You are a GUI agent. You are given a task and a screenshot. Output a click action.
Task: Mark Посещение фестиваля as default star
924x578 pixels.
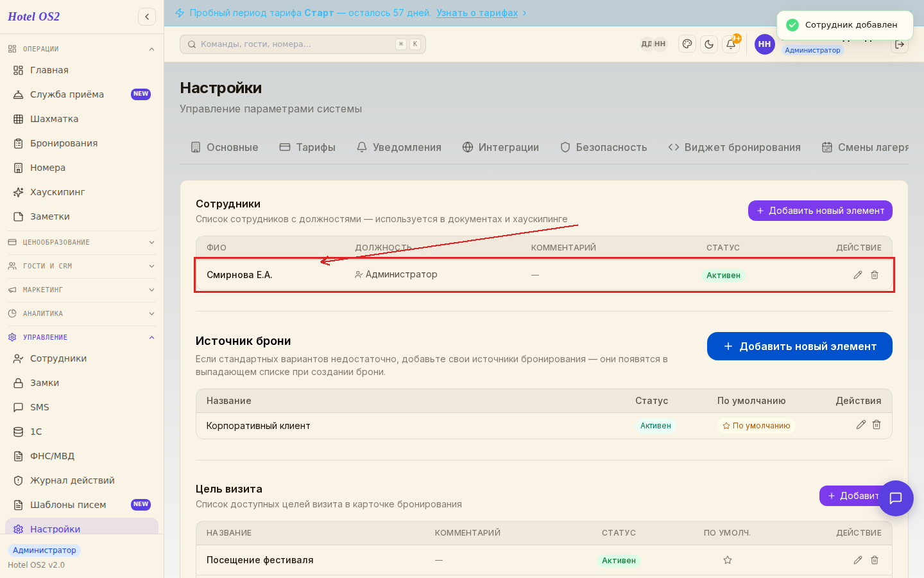[x=728, y=560]
